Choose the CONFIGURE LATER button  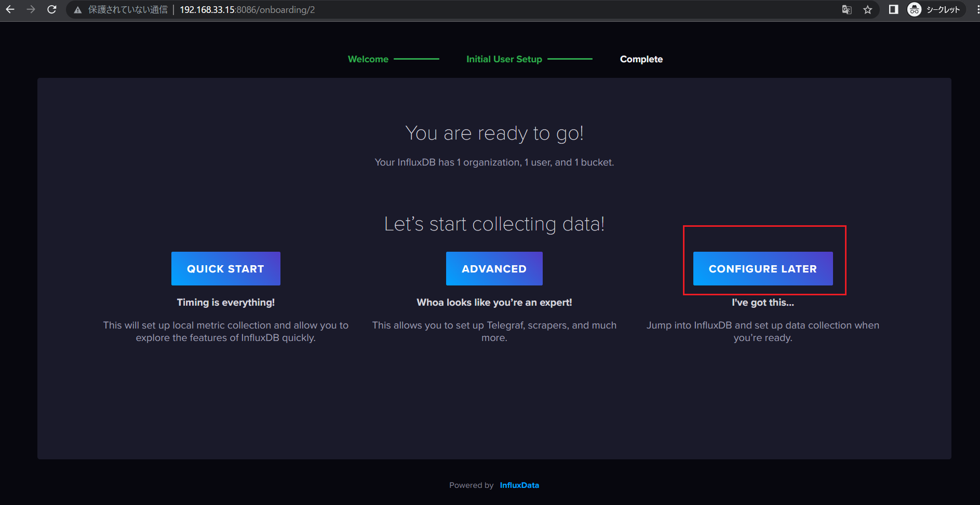coord(762,269)
